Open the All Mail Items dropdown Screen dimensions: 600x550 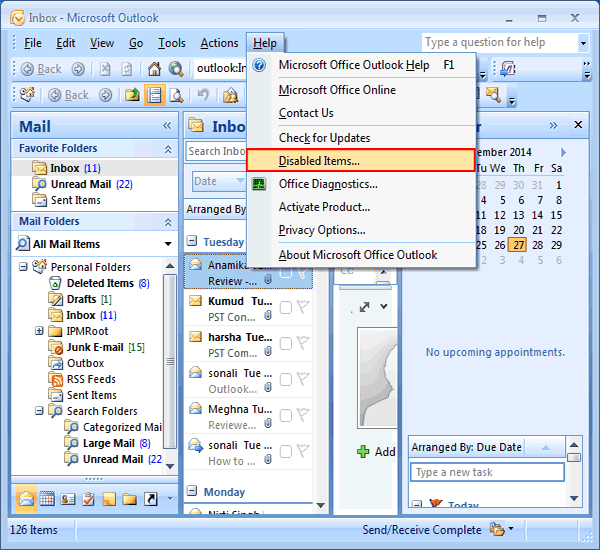168,244
